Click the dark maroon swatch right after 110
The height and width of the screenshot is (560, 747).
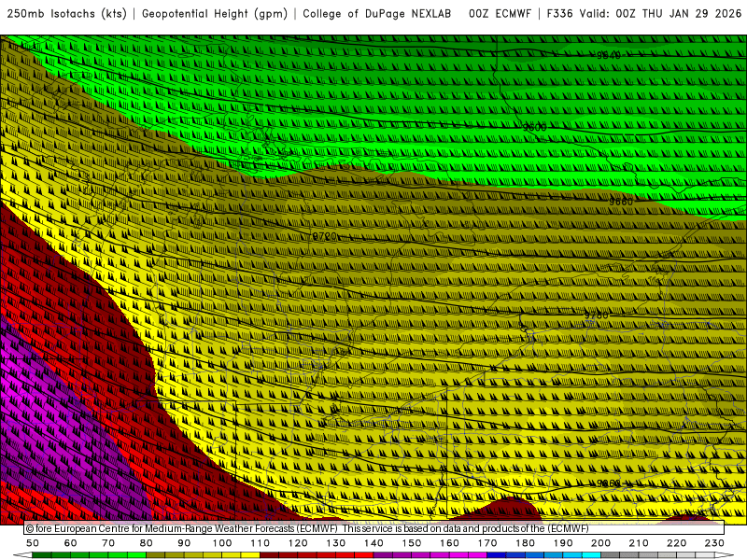point(270,555)
